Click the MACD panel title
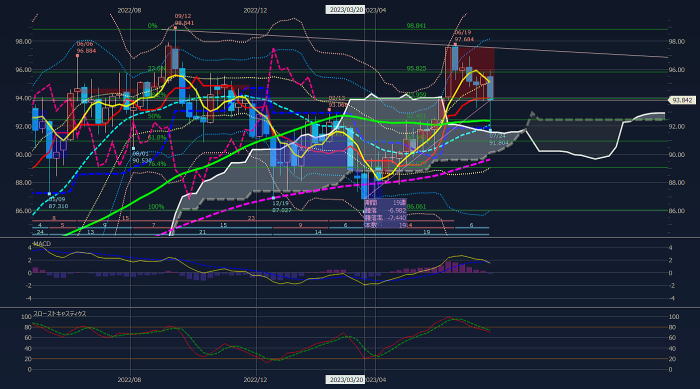Viewport: 700px width, 389px height. 42,244
